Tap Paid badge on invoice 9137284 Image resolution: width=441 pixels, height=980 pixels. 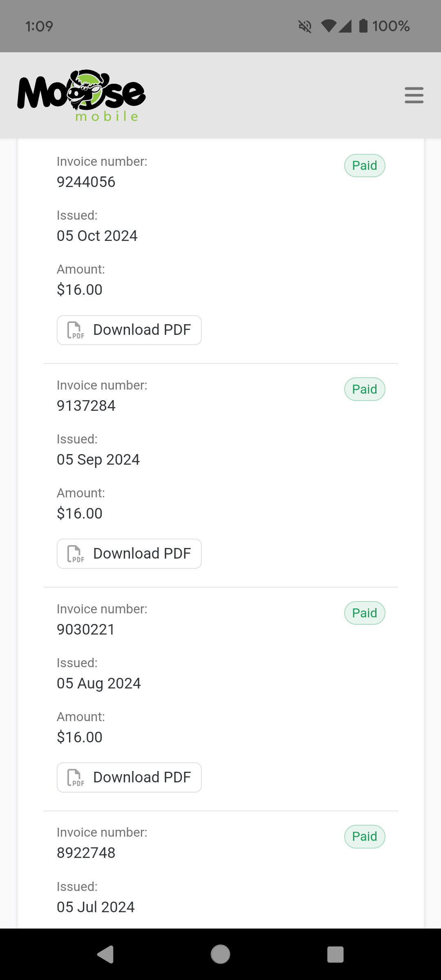[365, 389]
